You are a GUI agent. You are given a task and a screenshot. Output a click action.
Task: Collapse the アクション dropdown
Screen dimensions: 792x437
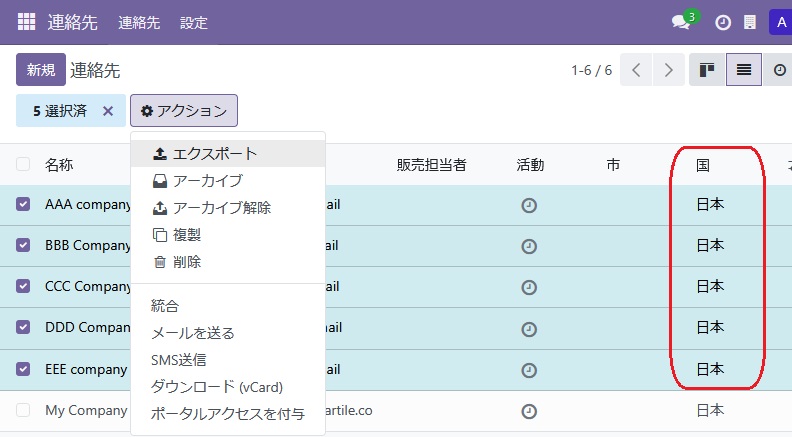(x=184, y=111)
